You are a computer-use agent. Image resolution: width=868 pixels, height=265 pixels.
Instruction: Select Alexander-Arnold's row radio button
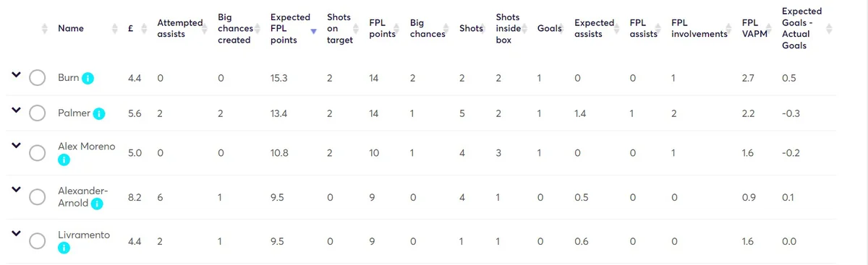pyautogui.click(x=38, y=197)
